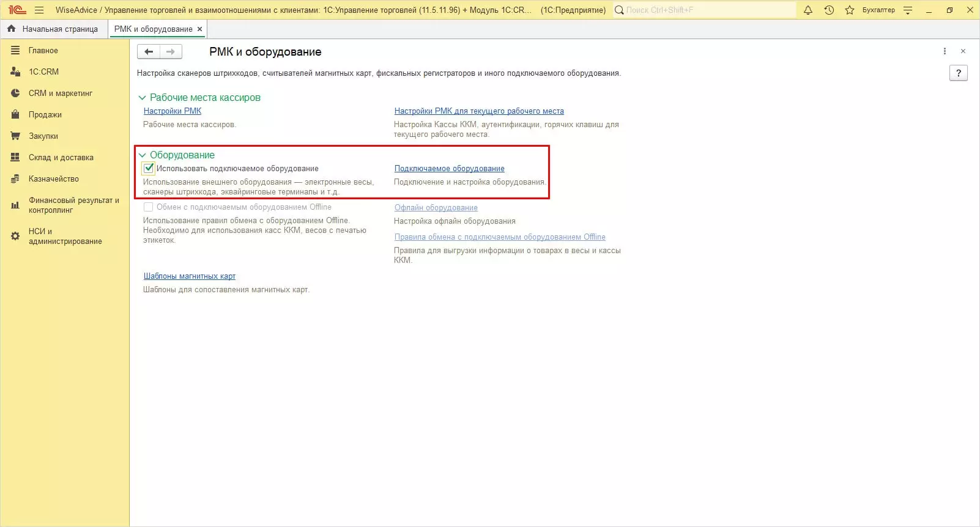Open notifications bell
The width and height of the screenshot is (980, 527).
pyautogui.click(x=808, y=10)
